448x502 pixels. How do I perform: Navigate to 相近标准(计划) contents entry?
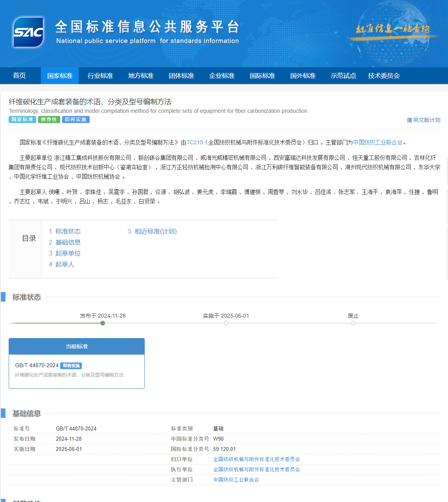tap(155, 232)
